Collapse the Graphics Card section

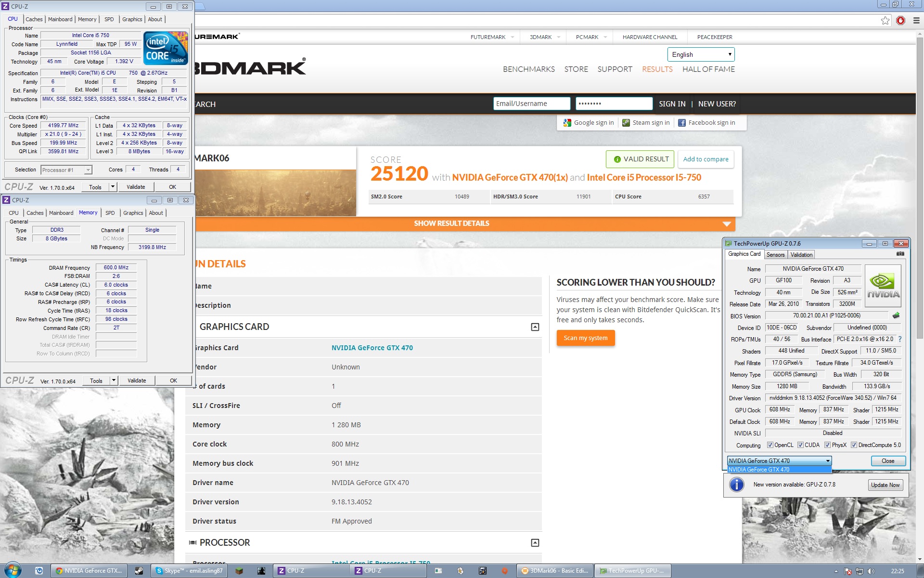click(535, 327)
